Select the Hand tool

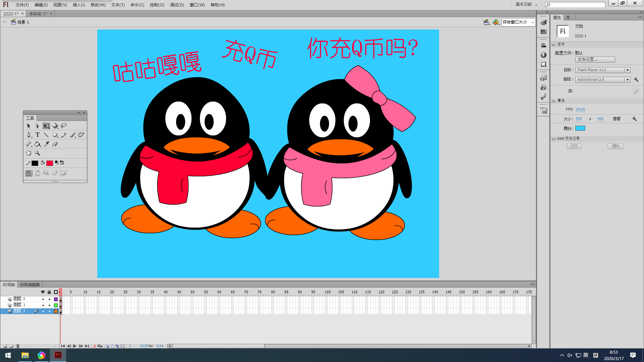(28, 153)
